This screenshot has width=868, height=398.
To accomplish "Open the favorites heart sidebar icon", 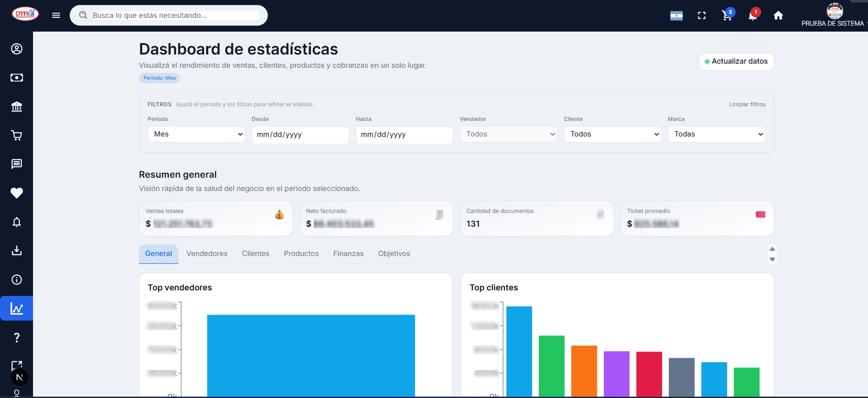I will tap(17, 193).
